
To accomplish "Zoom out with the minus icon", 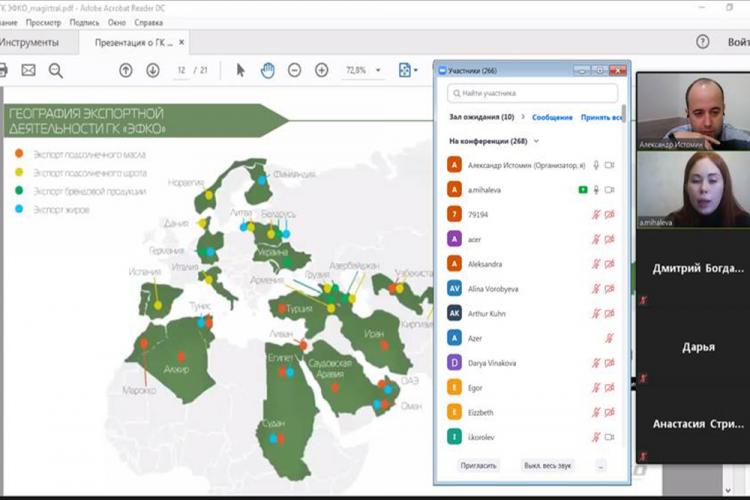I will point(295,70).
